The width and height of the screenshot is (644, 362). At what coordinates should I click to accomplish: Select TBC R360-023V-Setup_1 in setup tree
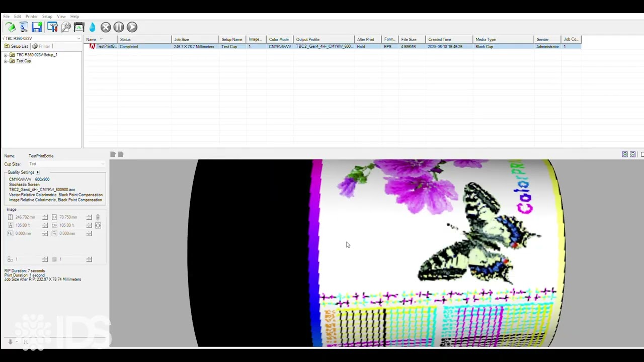[x=37, y=55]
